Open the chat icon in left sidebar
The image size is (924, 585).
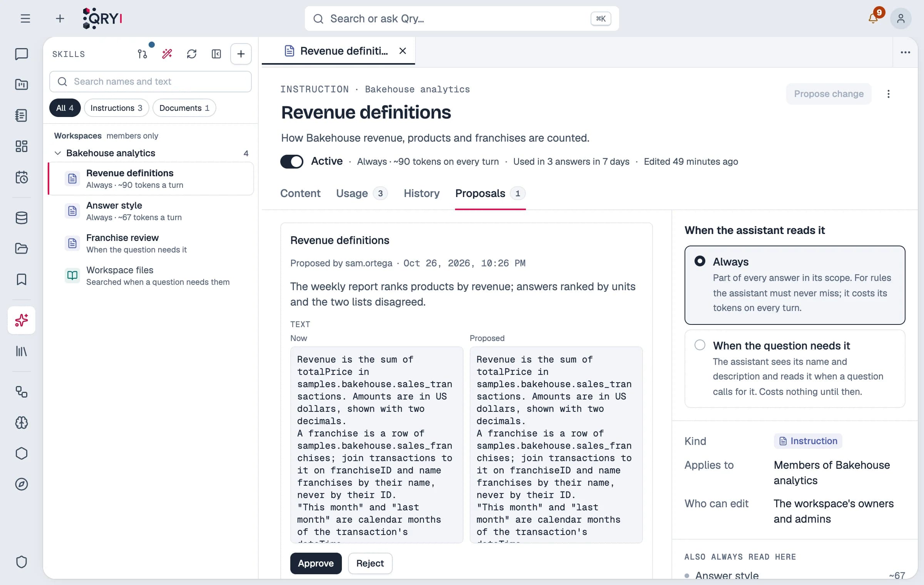click(x=22, y=54)
